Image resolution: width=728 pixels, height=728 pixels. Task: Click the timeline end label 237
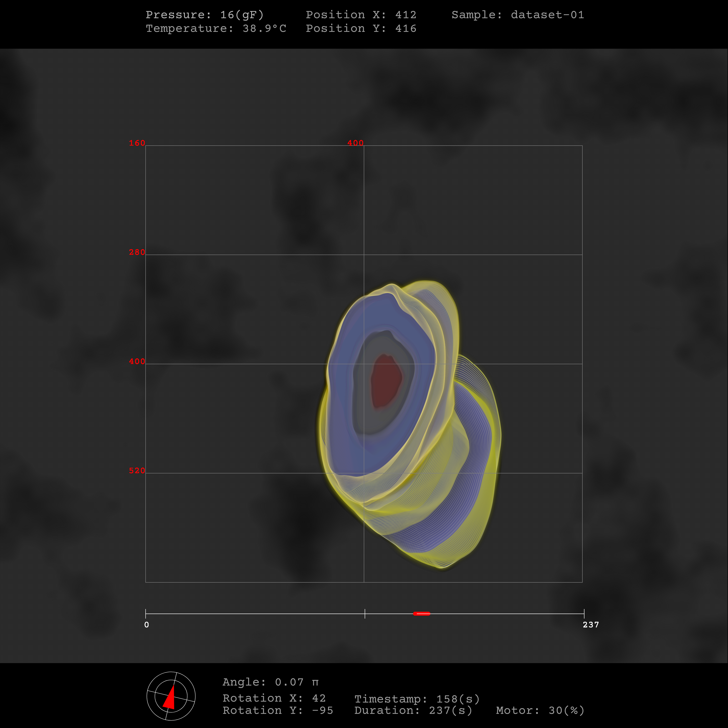[590, 625]
